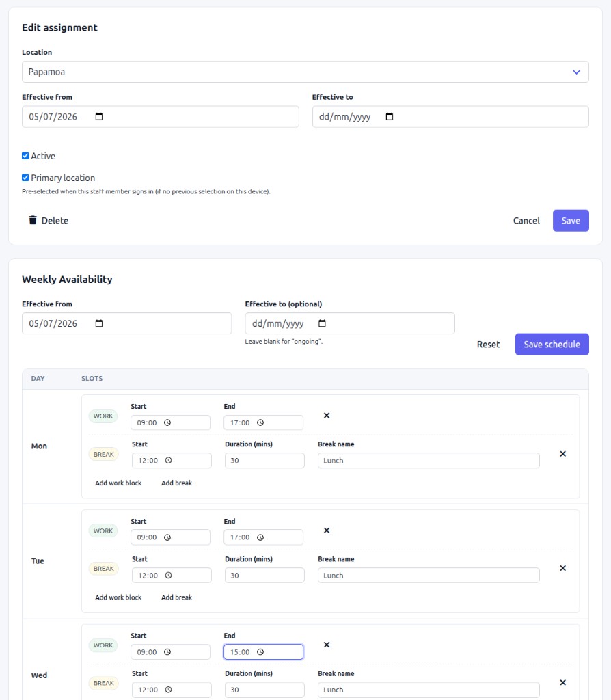This screenshot has width=611, height=700.
Task: Open clock picker for Tuesday break start
Action: [x=168, y=575]
